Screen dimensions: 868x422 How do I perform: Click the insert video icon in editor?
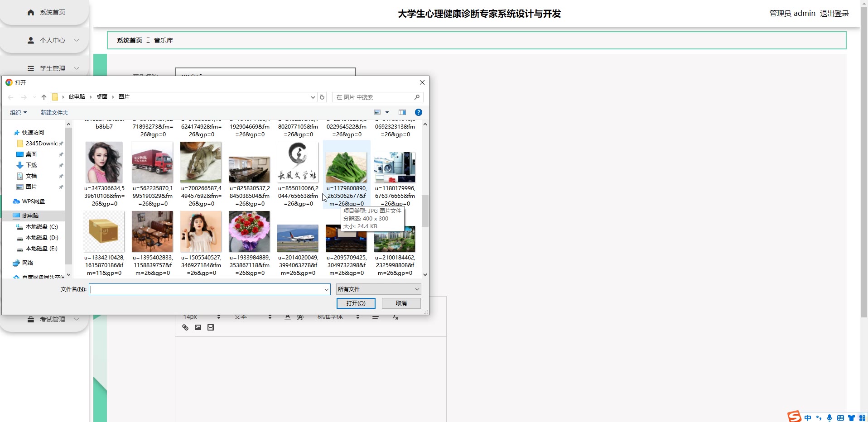pyautogui.click(x=211, y=327)
